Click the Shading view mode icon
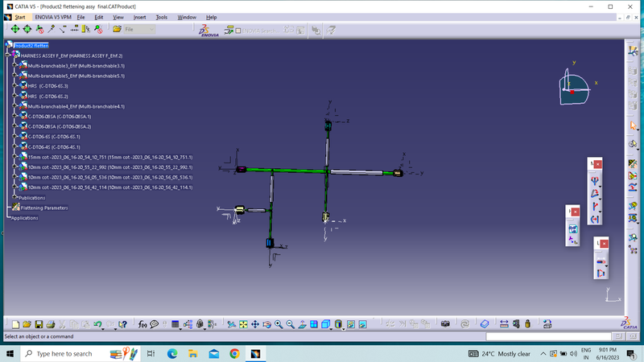 [x=338, y=325]
